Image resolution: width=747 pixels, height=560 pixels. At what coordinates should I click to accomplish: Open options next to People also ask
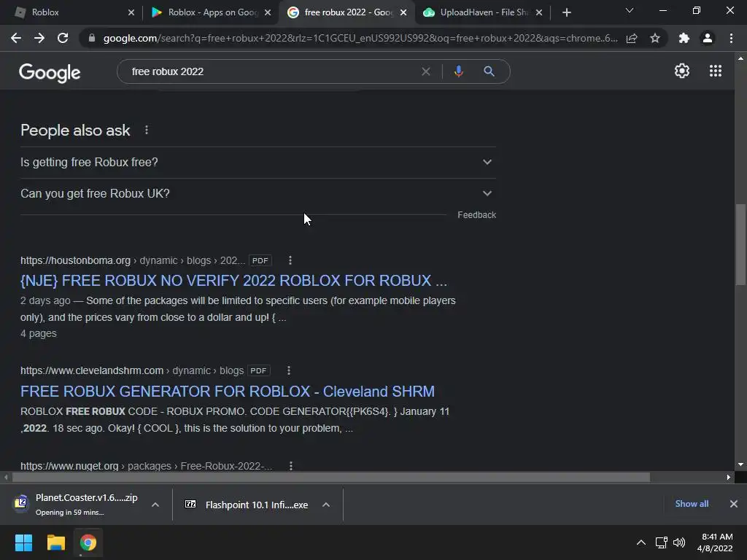(x=147, y=130)
